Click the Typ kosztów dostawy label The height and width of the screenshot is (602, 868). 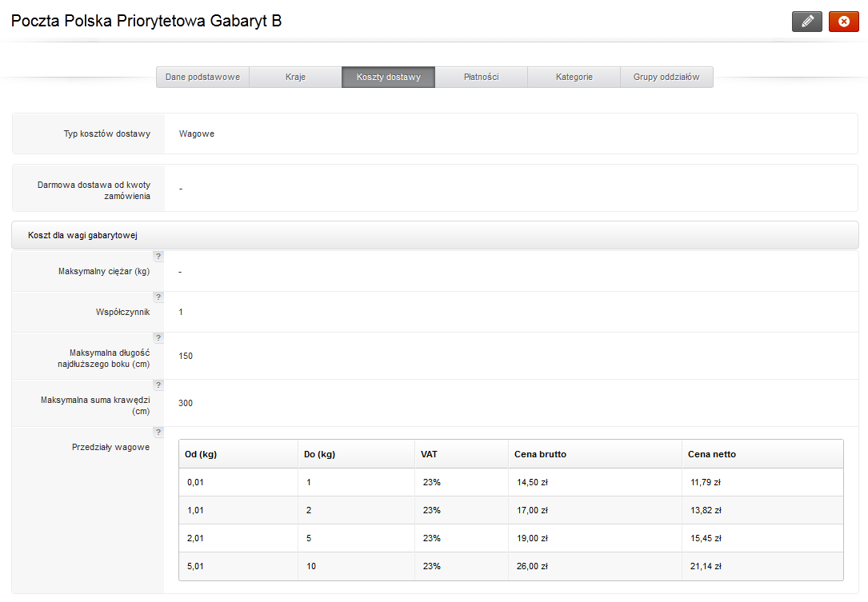coord(107,134)
